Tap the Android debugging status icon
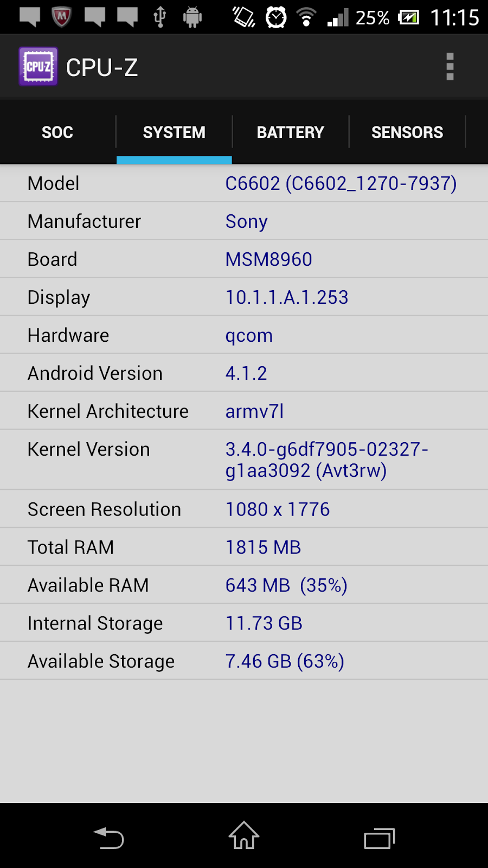Image resolution: width=488 pixels, height=868 pixels. (x=192, y=17)
